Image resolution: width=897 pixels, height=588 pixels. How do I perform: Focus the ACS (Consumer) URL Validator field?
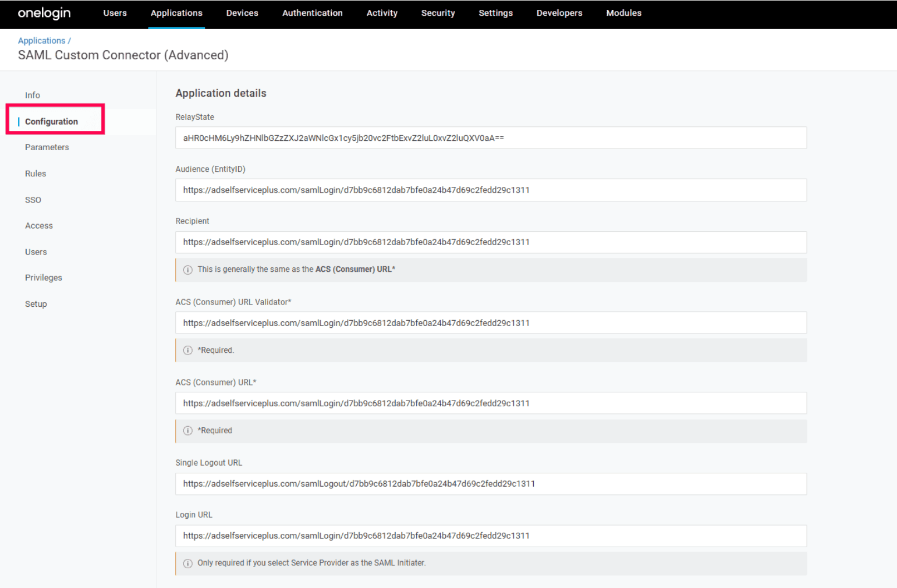[491, 323]
